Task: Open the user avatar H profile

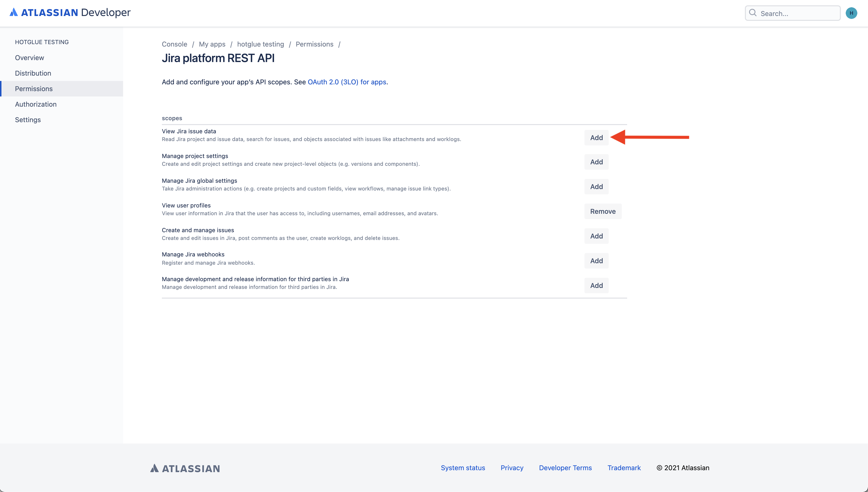Action: (851, 13)
